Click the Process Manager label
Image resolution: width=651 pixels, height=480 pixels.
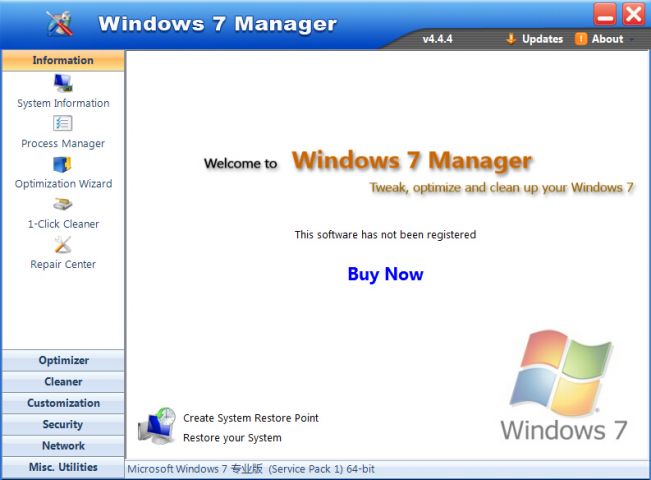[63, 143]
